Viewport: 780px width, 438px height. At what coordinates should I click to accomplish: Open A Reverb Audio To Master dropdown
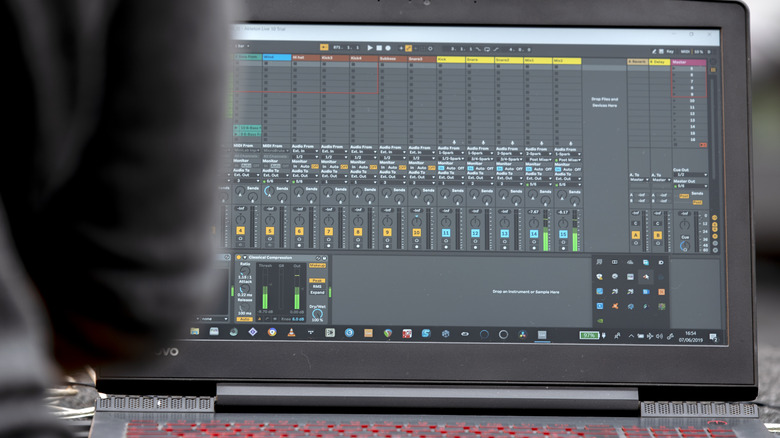click(x=639, y=180)
